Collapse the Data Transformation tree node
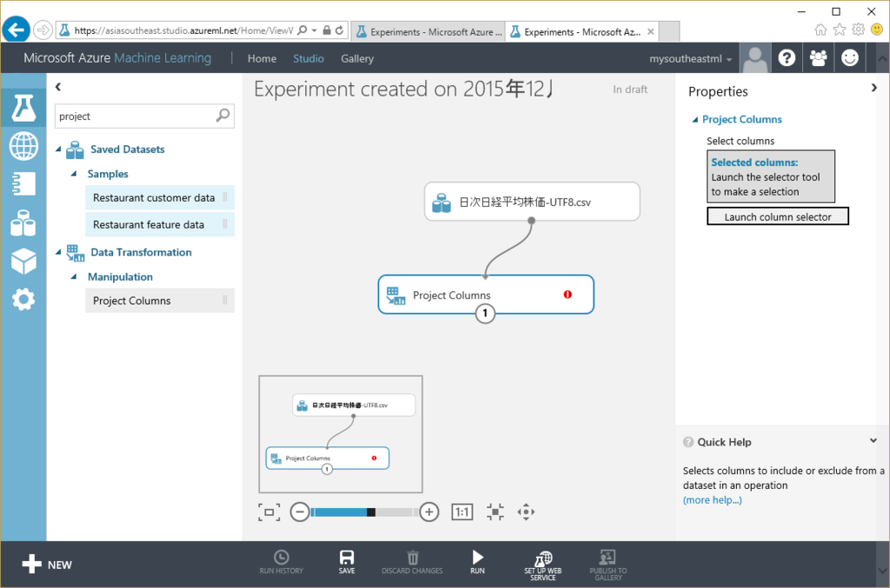This screenshot has height=588, width=890. (x=58, y=252)
